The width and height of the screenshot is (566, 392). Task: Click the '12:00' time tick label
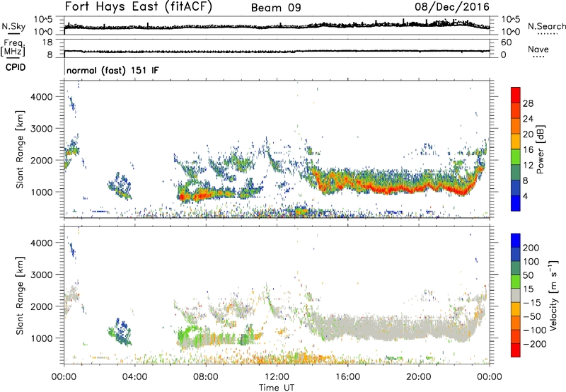[x=277, y=377]
